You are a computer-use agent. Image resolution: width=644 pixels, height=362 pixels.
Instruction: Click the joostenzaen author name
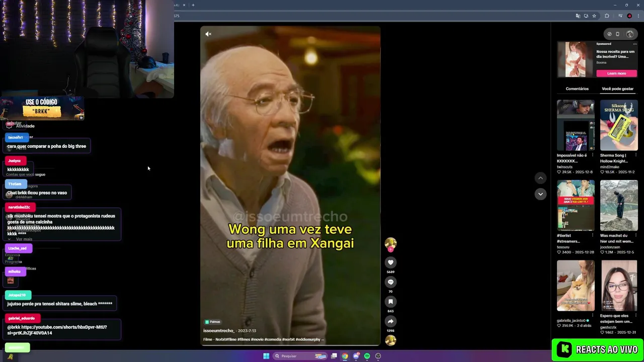point(610,247)
